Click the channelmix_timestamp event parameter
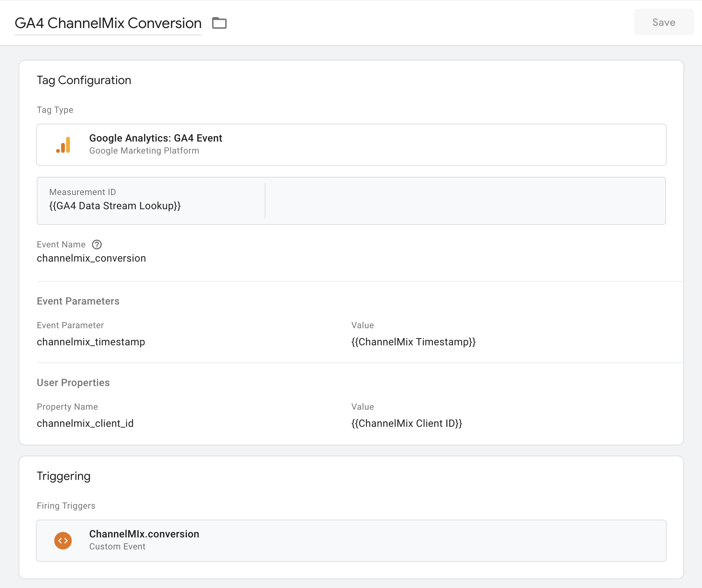 (x=91, y=342)
